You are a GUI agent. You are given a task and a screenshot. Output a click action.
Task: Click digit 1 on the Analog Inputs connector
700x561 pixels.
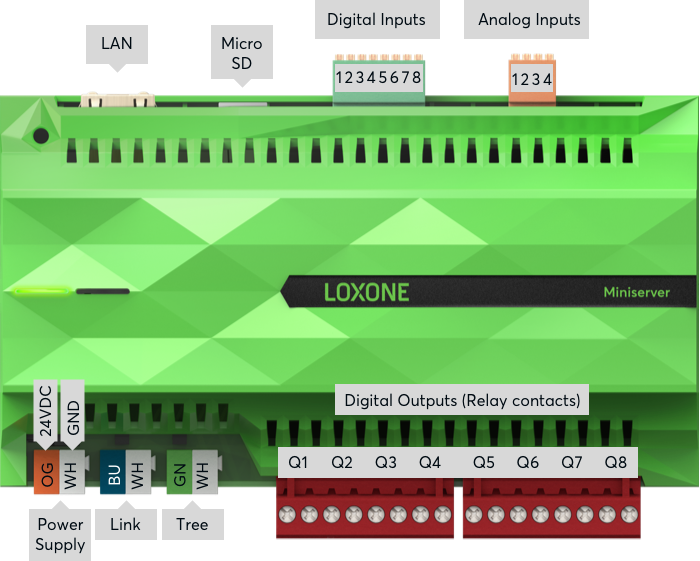click(515, 80)
